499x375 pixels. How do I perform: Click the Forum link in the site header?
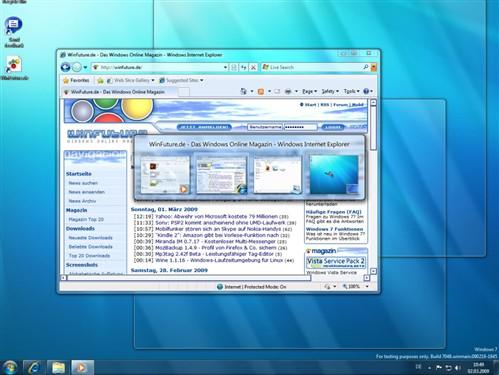point(340,105)
